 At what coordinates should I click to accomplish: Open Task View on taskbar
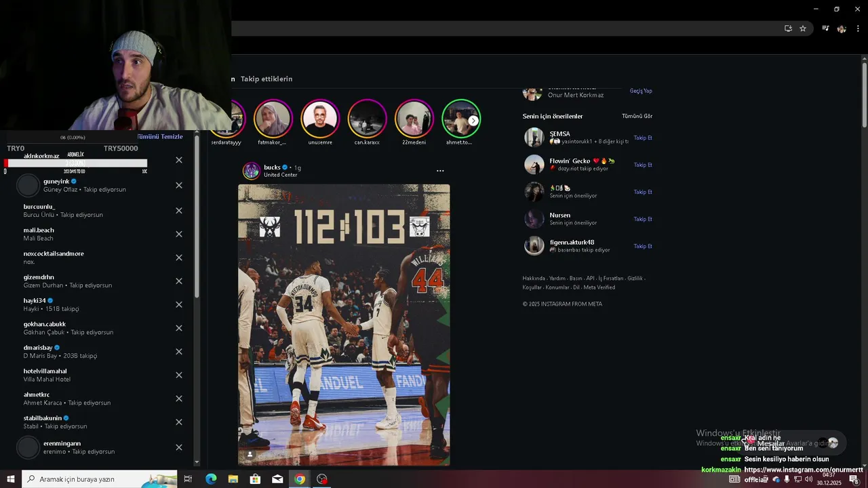[x=188, y=479]
